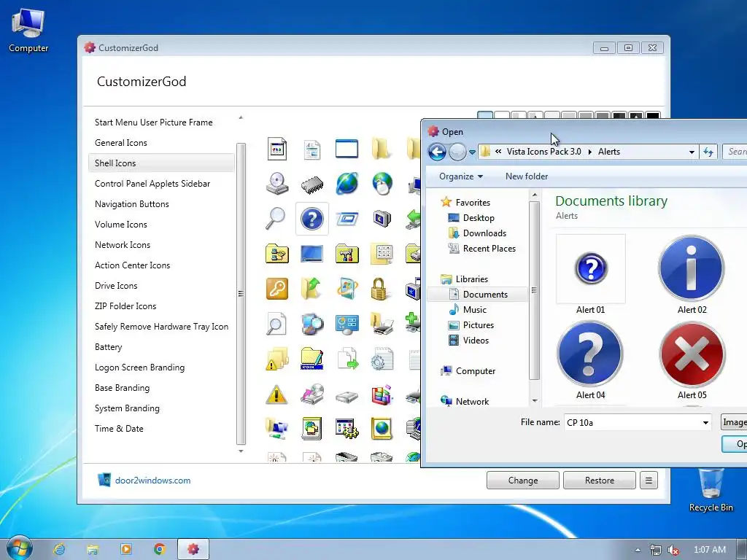Open the Volume Icons section
The image size is (747, 560).
121,225
